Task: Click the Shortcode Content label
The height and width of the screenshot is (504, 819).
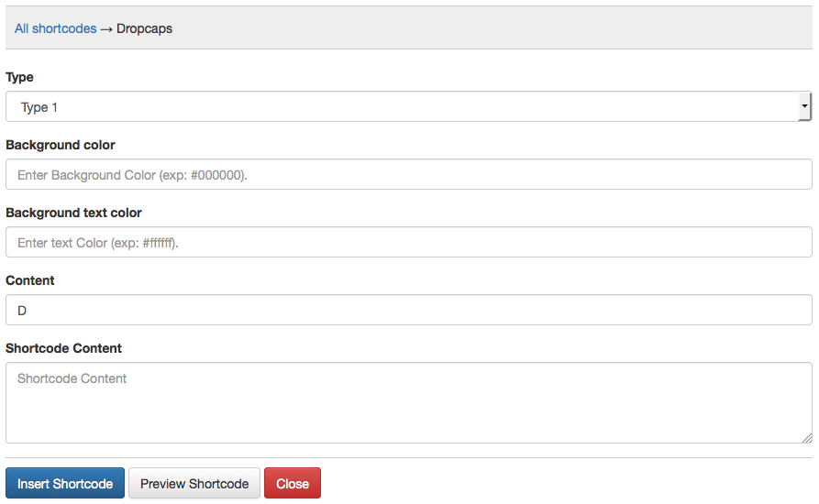Action: click(63, 348)
